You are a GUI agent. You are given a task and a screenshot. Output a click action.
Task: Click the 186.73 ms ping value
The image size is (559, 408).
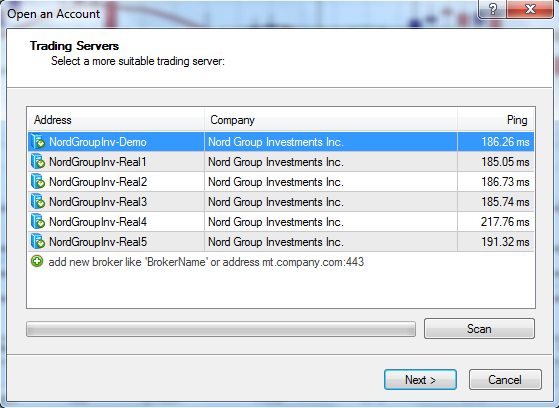coord(505,182)
